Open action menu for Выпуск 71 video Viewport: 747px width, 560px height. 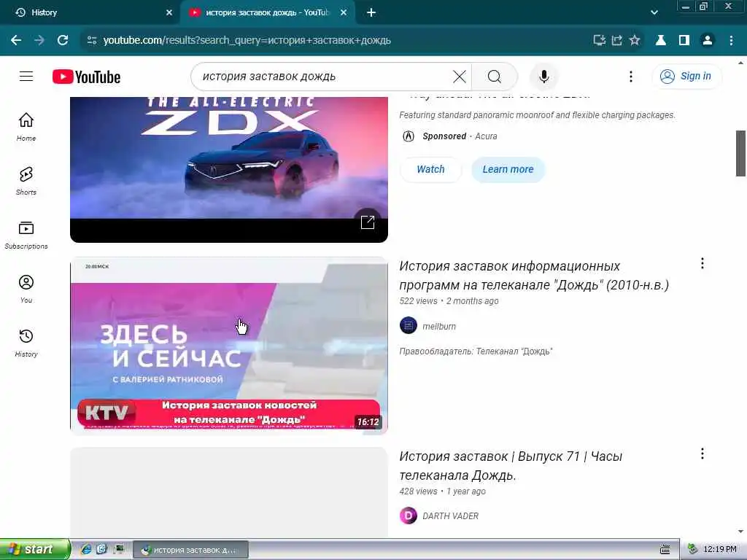703,454
